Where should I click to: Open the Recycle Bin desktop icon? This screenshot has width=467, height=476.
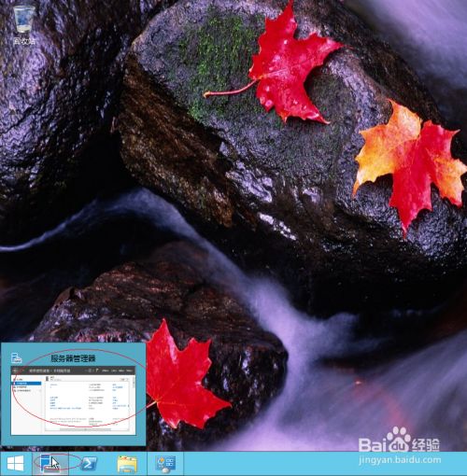pos(23,24)
